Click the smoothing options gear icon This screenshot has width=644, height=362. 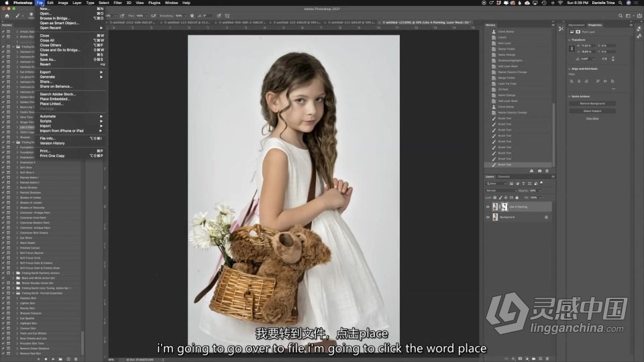click(x=192, y=15)
